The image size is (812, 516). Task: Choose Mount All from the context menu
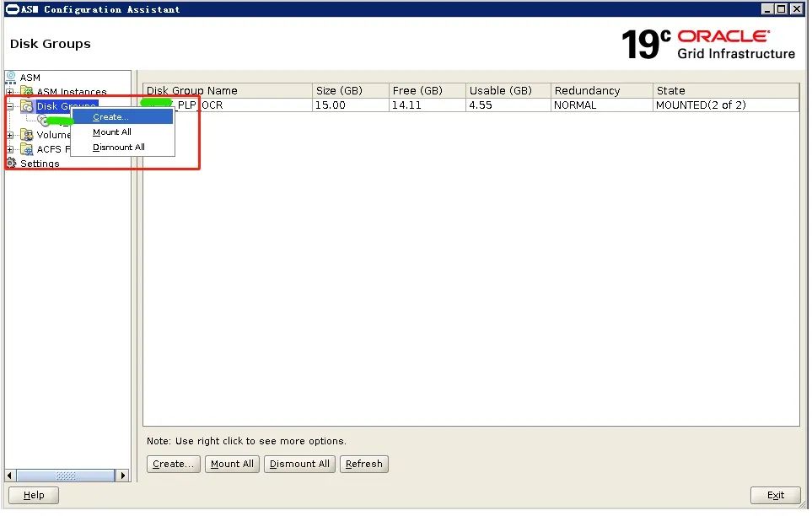122,132
